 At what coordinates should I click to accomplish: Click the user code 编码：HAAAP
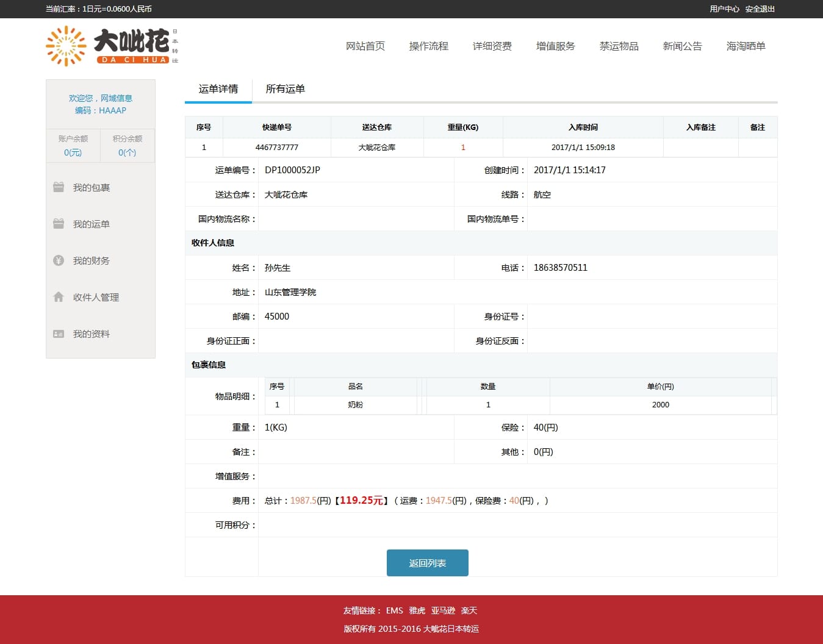101,110
